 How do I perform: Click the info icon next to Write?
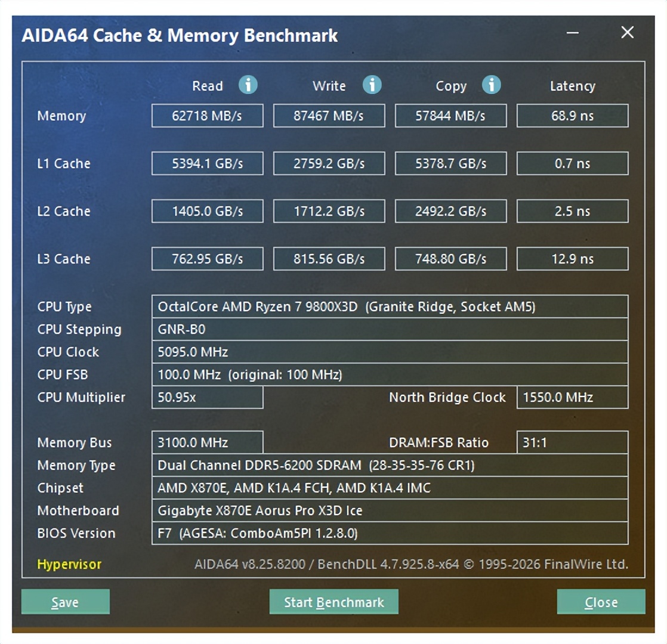pyautogui.click(x=372, y=85)
